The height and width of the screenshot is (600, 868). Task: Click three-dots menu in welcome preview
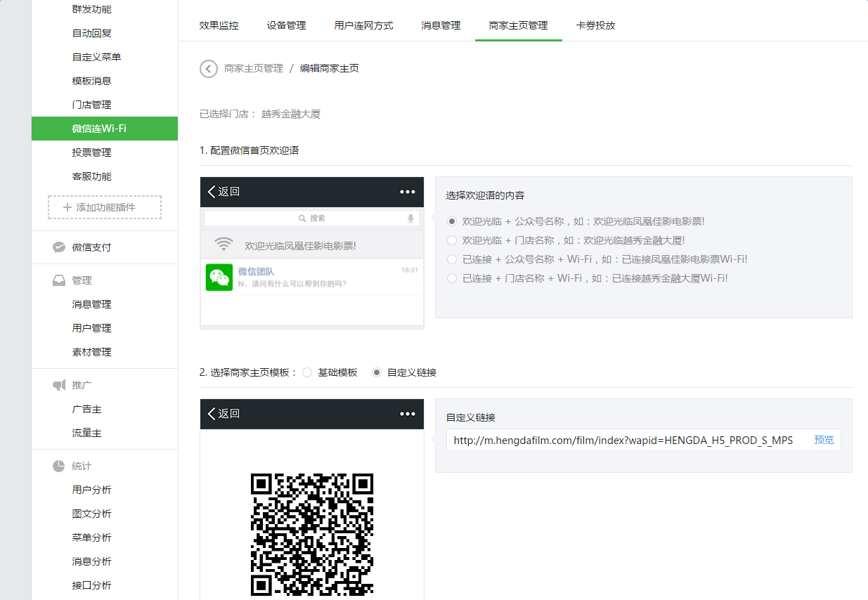[x=408, y=192]
